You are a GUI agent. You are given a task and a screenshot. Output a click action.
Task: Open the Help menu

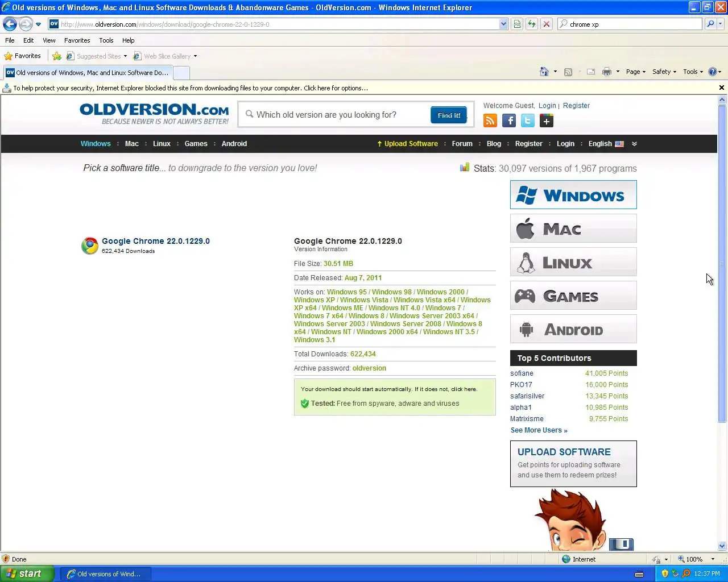[x=128, y=40]
